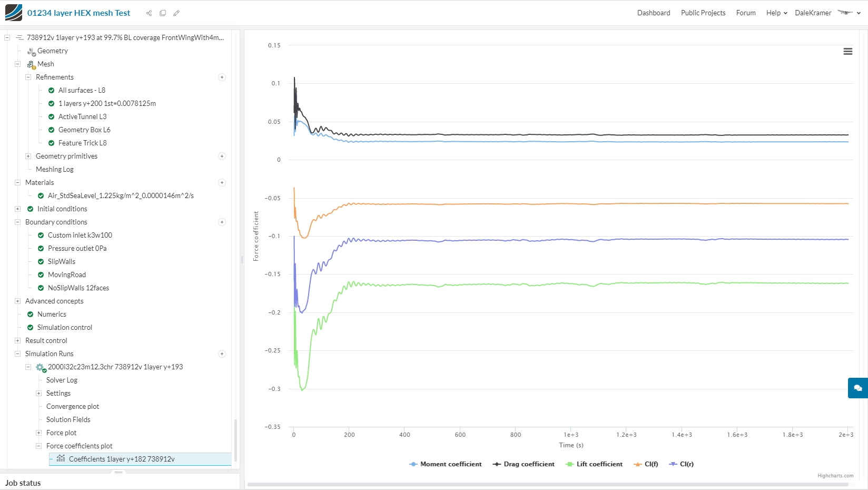Click green check next to Simulation control
Image resolution: width=868 pixels, height=490 pixels.
(x=30, y=328)
